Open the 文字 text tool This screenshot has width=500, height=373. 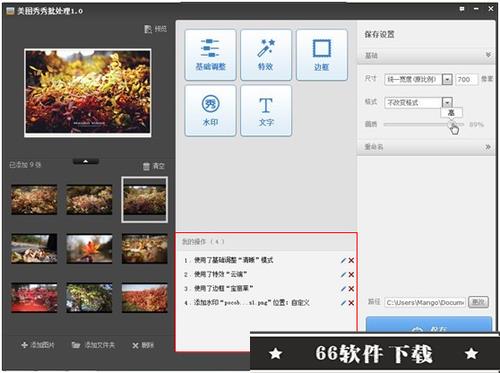(x=266, y=110)
